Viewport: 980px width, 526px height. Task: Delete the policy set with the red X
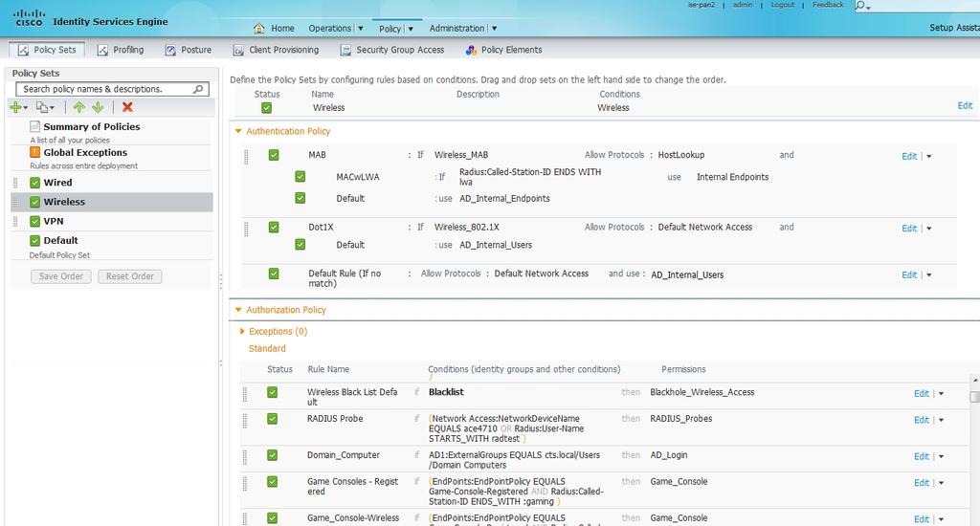pyautogui.click(x=127, y=107)
